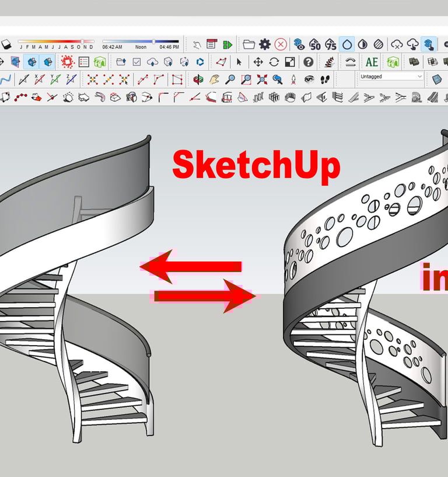
Task: Select the Orbit tool icon
Action: [x=198, y=80]
